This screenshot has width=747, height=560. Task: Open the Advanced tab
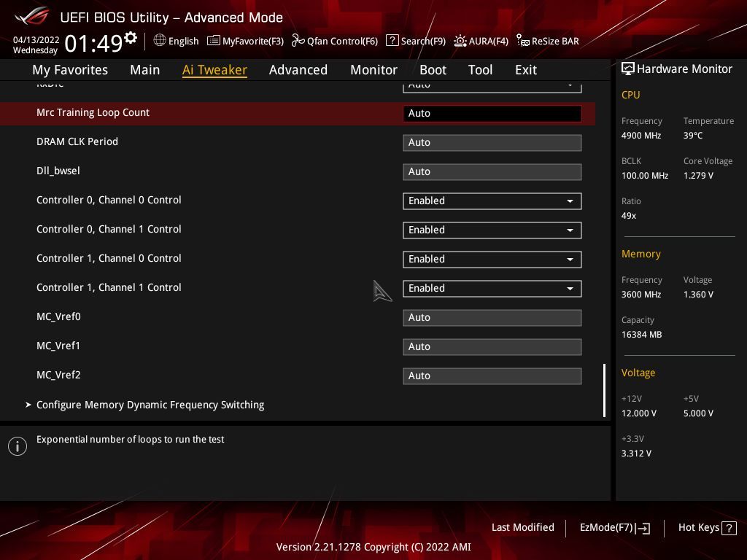tap(298, 70)
